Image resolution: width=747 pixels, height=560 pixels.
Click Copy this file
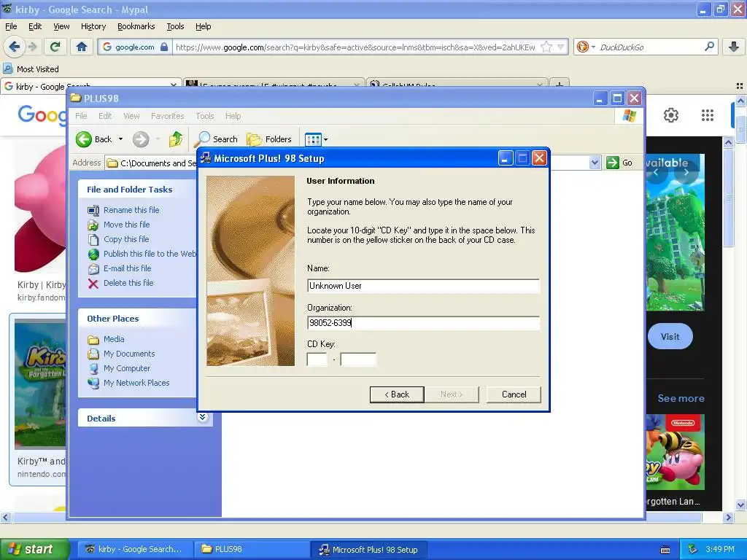[x=126, y=239]
